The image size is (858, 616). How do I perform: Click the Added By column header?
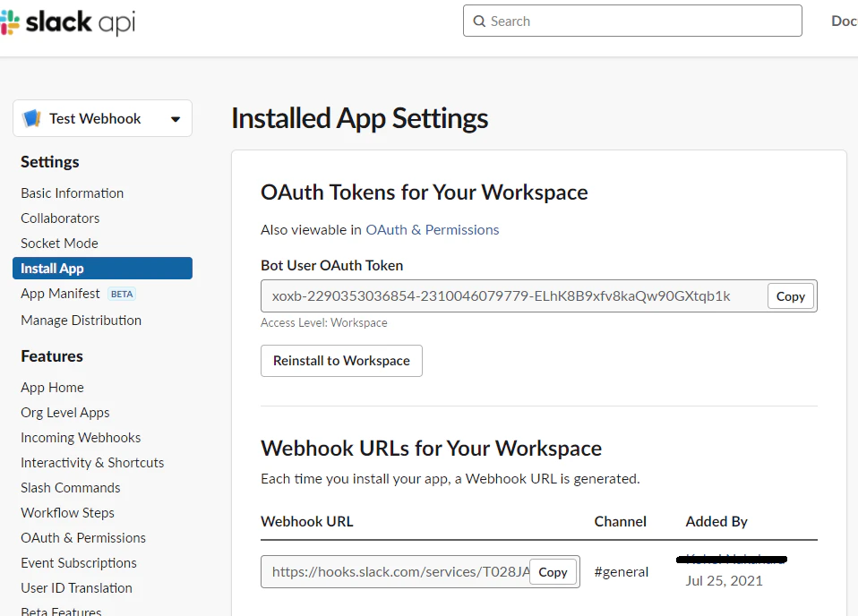[716, 521]
